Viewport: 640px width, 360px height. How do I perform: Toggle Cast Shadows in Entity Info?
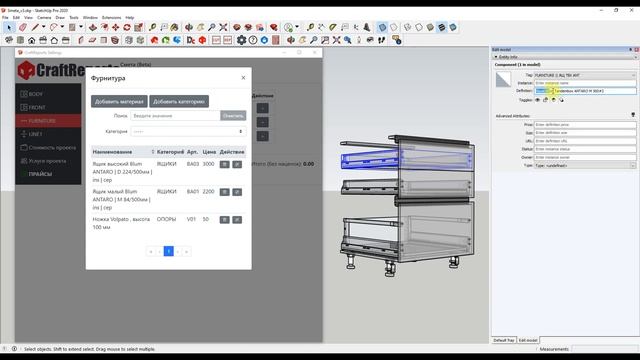coord(561,100)
